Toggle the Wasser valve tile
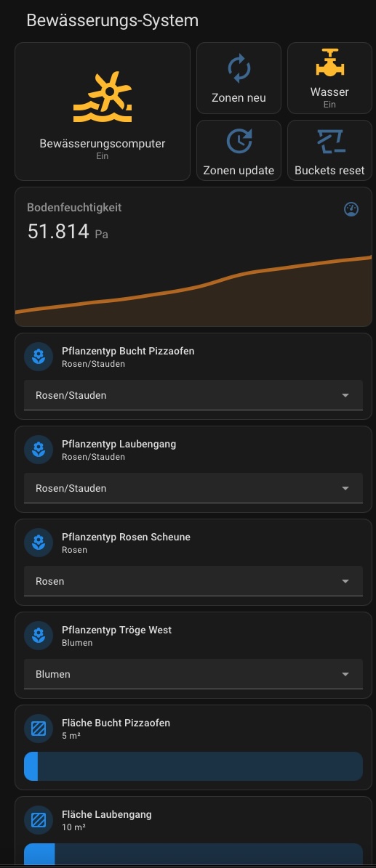 point(329,78)
